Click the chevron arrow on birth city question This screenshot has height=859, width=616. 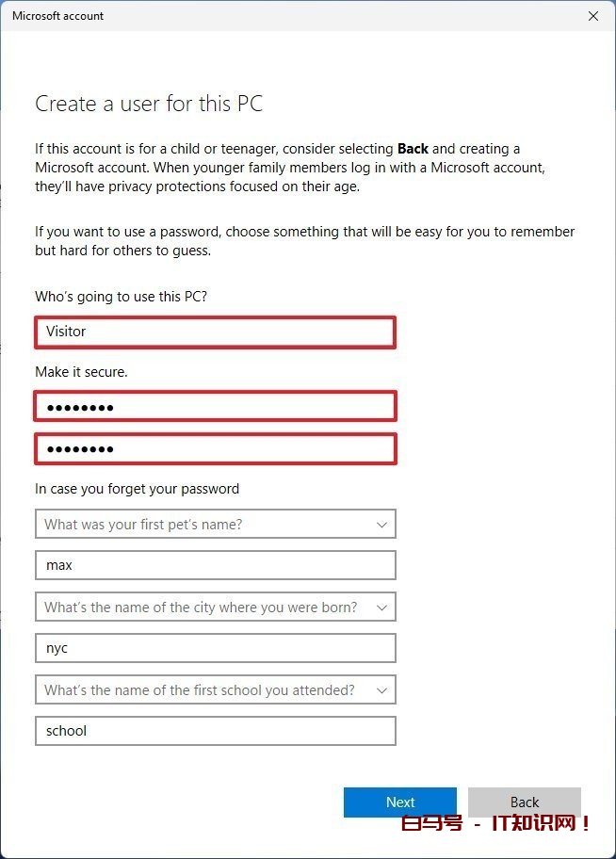coord(381,608)
